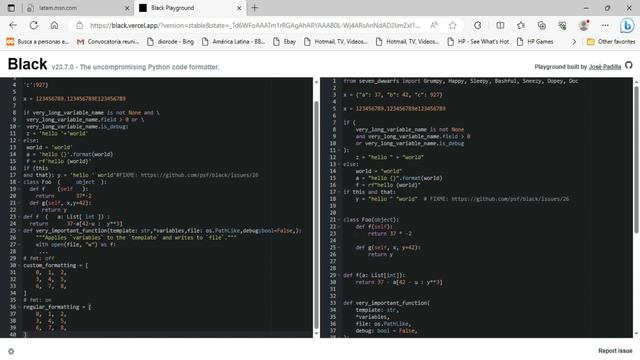Click the Report issue link
This screenshot has width=640, height=360.
tap(615, 351)
